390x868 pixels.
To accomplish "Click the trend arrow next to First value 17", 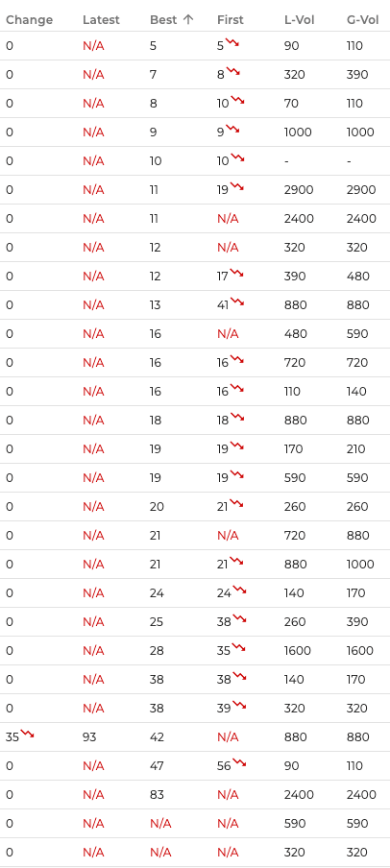I will [x=236, y=273].
